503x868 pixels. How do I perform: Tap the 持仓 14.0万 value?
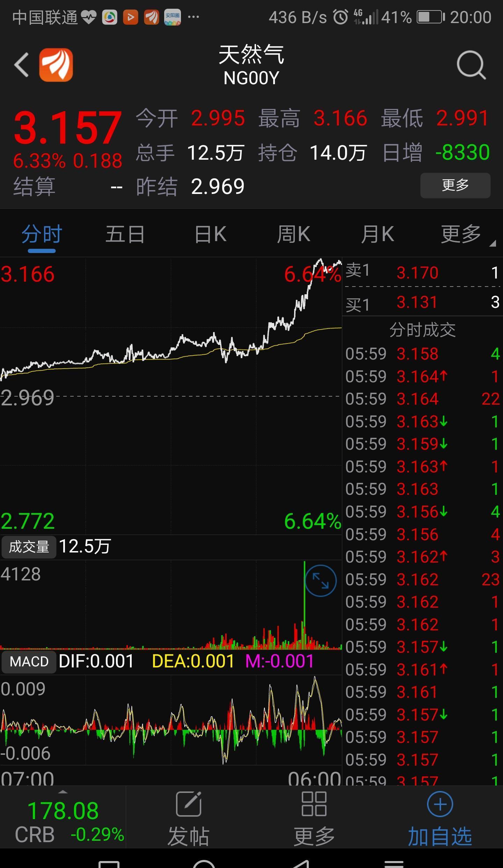click(338, 153)
